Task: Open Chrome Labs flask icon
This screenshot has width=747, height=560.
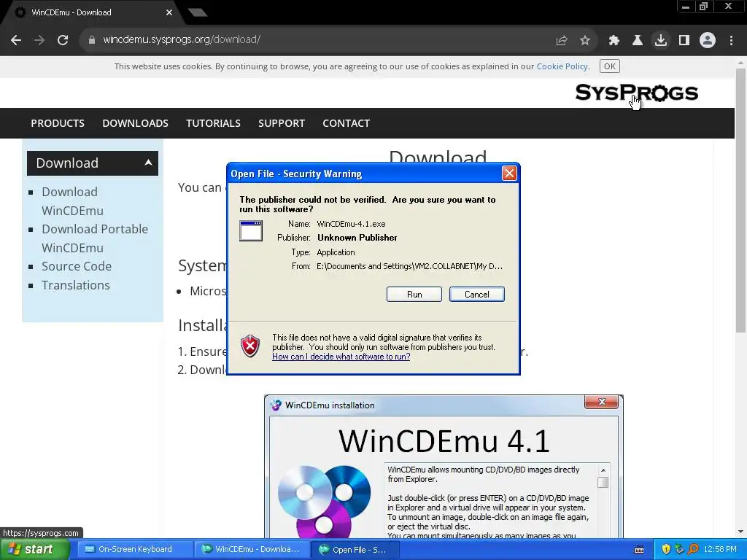Action: (638, 41)
